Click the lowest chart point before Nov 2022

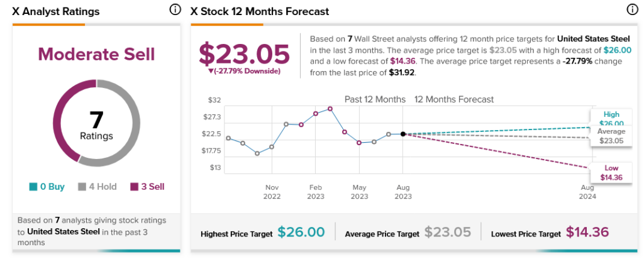point(257,153)
